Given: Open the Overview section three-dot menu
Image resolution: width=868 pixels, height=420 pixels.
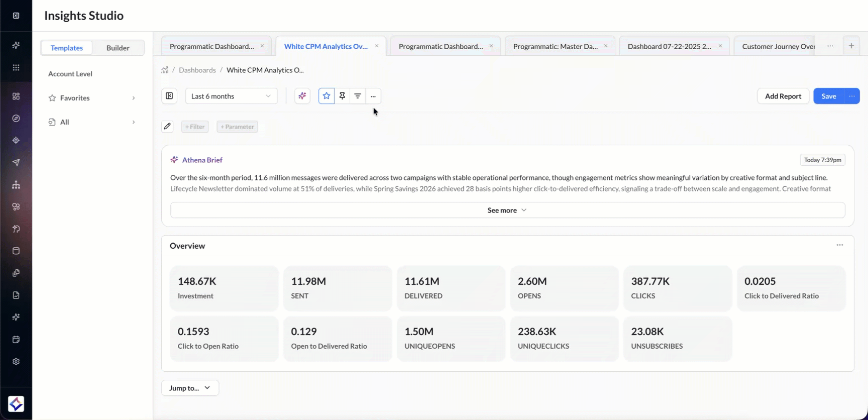Looking at the screenshot, I should pos(840,245).
